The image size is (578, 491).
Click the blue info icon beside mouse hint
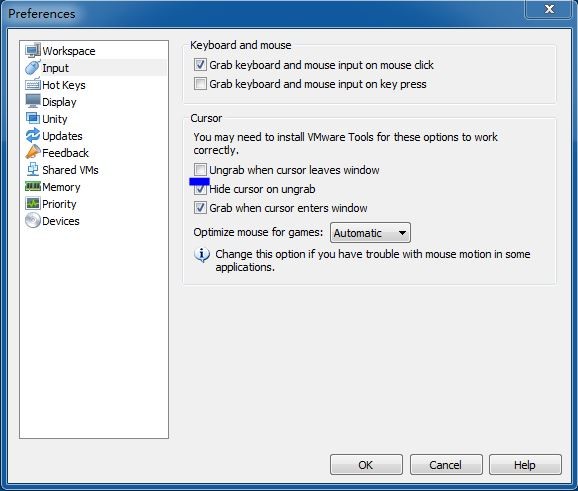pyautogui.click(x=202, y=255)
